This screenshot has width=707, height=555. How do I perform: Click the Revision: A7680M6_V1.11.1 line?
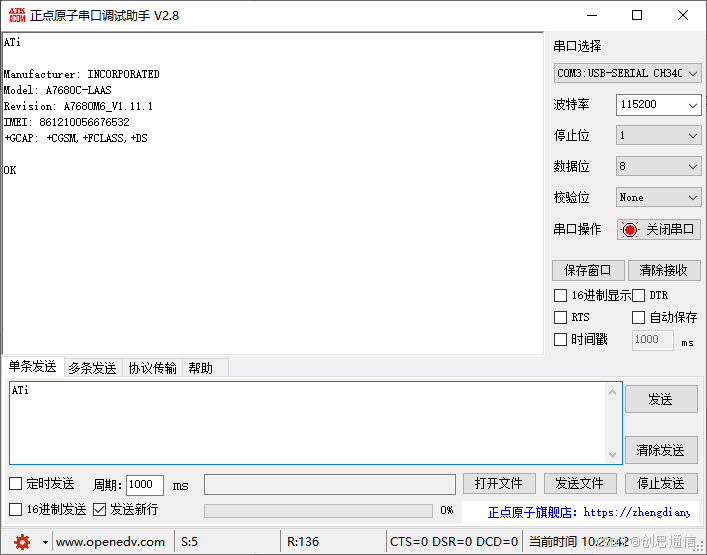[x=78, y=106]
